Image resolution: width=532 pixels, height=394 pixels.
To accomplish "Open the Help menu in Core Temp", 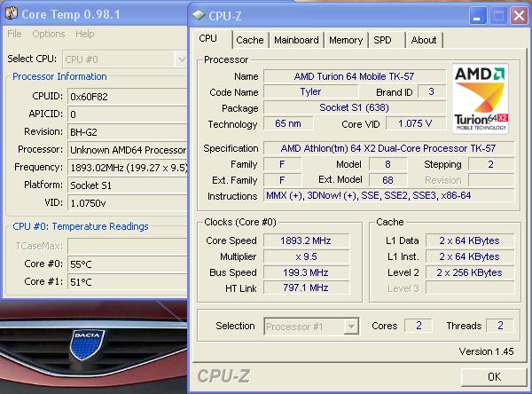I will 85,34.
